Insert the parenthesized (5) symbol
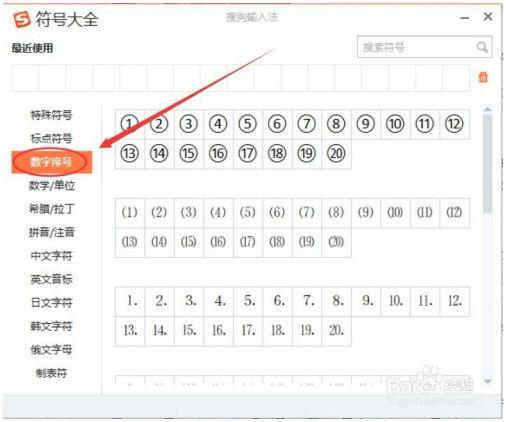 point(248,213)
